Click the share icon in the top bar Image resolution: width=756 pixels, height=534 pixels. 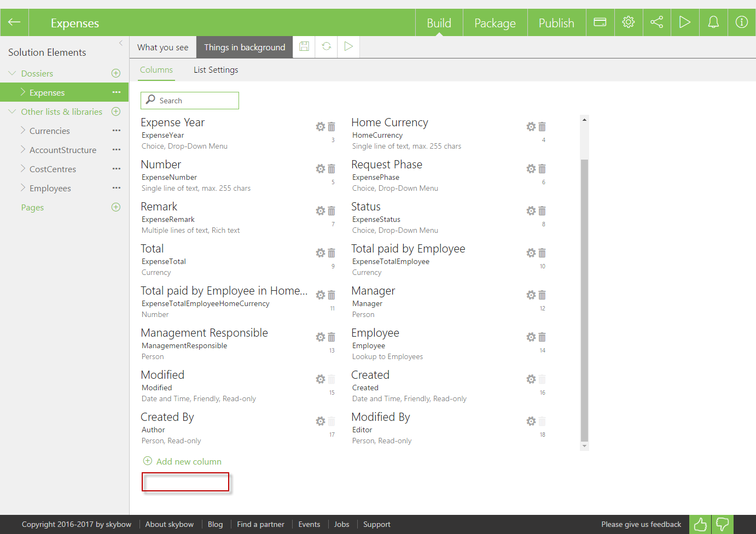point(656,22)
